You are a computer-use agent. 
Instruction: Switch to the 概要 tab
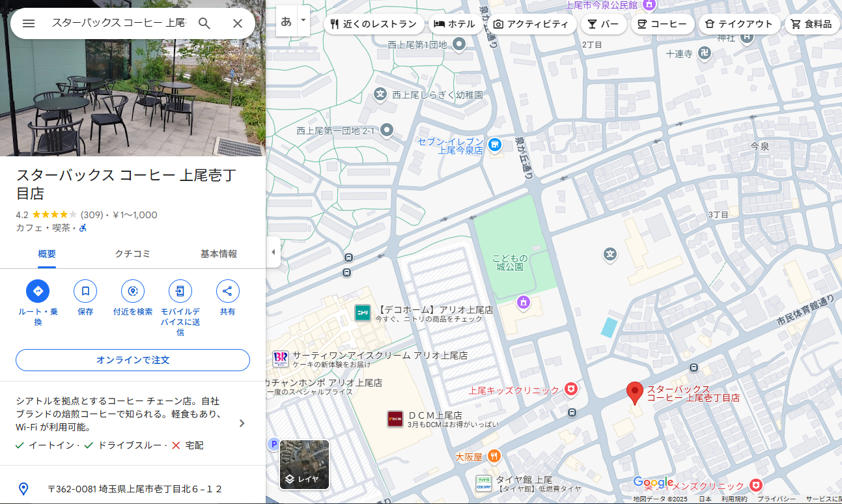tap(47, 254)
